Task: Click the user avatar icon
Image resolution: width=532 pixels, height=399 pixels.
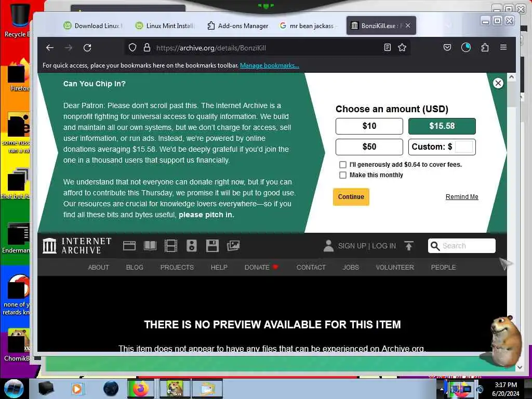Action: pyautogui.click(x=328, y=246)
